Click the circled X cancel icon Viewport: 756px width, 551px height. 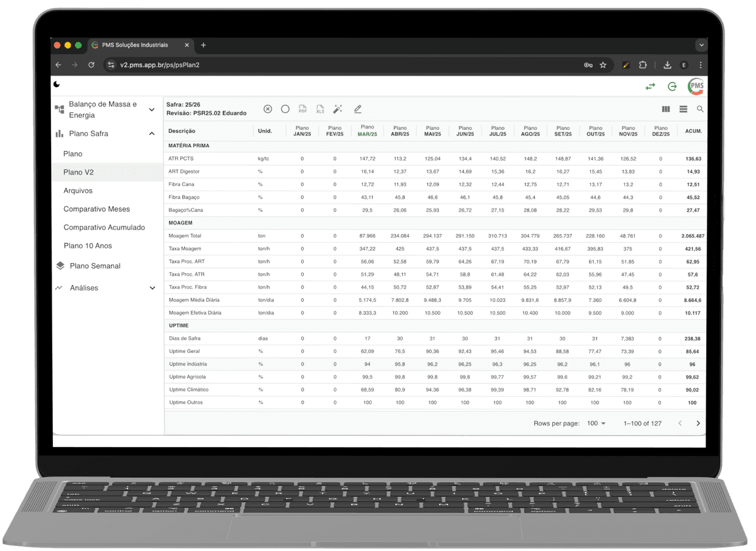coord(268,109)
